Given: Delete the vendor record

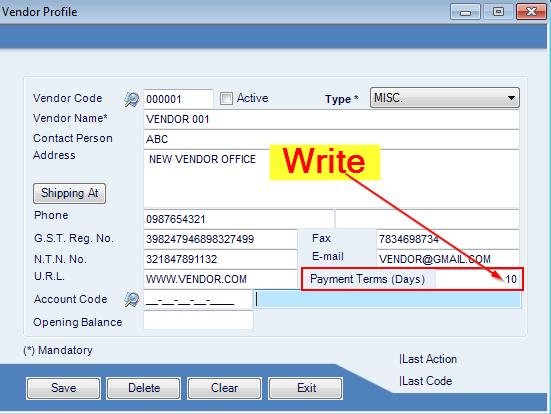Looking at the screenshot, I should [144, 388].
